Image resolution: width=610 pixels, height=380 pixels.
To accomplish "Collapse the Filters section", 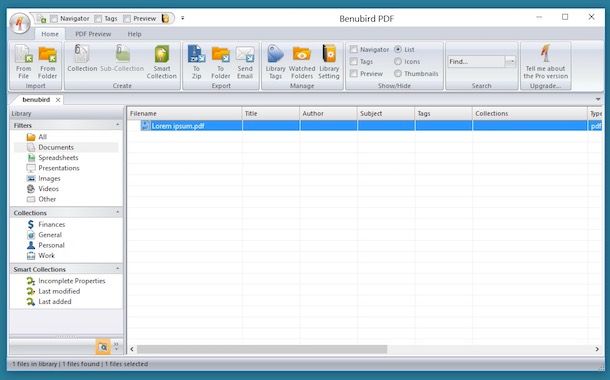I will pos(117,125).
